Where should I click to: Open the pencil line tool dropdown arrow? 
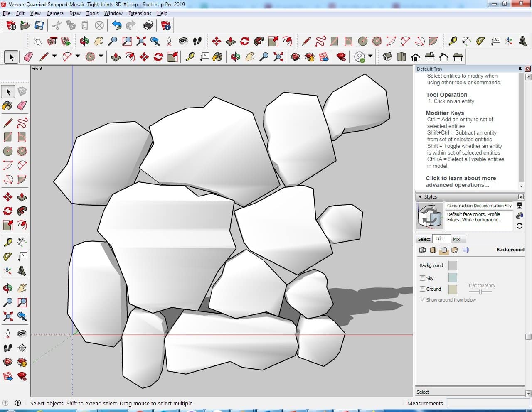[x=54, y=56]
